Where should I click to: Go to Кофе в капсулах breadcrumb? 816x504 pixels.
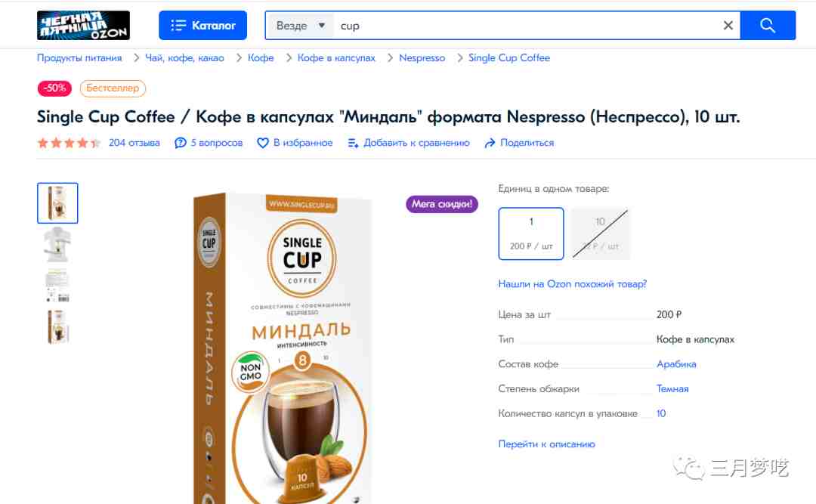coord(336,57)
